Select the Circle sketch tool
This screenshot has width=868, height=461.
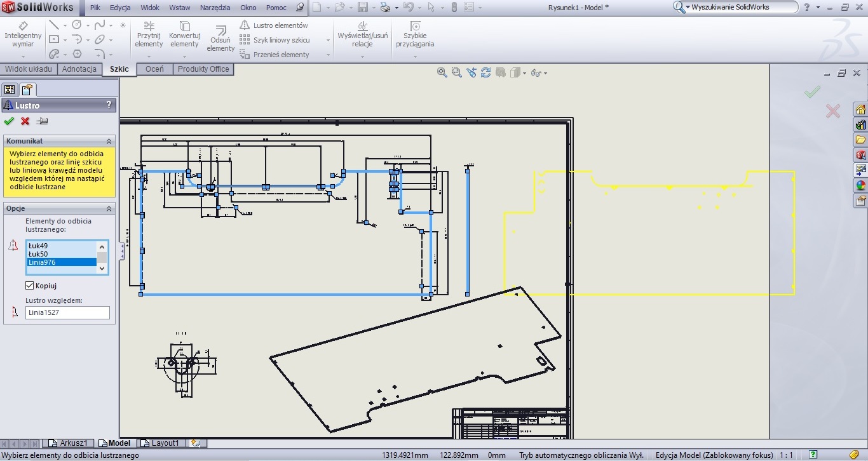[77, 25]
